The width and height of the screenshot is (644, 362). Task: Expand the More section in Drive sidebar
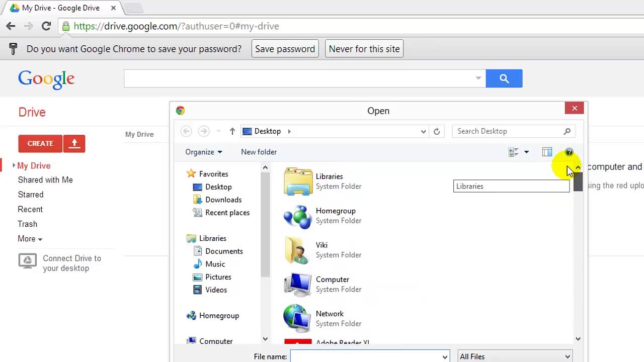coord(30,239)
